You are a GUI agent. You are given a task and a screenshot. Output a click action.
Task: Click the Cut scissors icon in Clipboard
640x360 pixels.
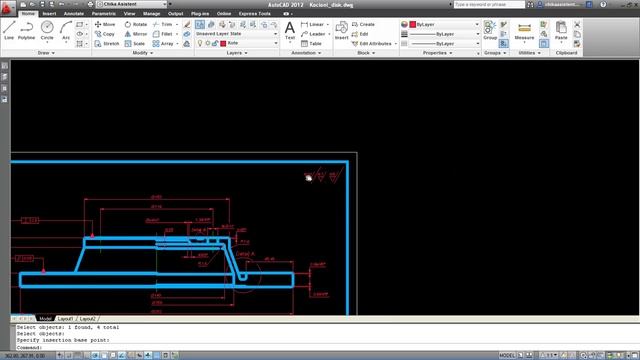click(577, 24)
